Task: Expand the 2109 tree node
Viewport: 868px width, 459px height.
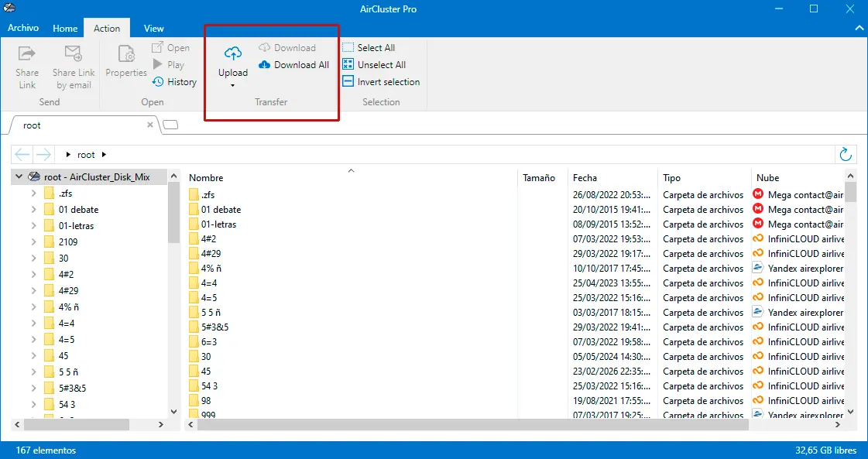Action: [x=34, y=242]
